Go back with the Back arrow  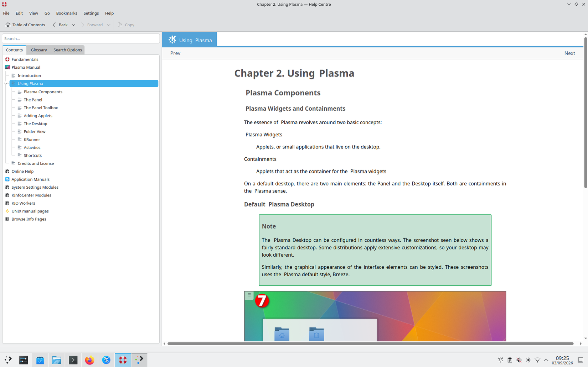(60, 25)
